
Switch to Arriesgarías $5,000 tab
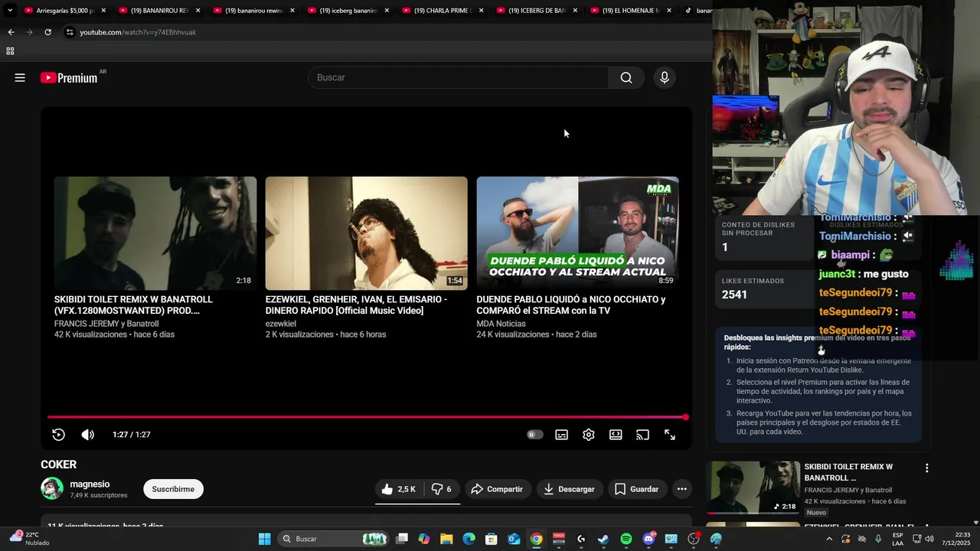pos(64,11)
